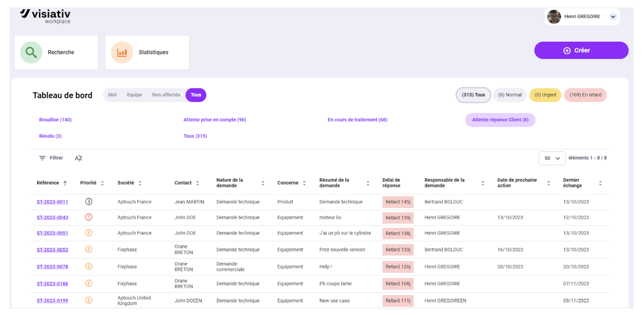
Task: Switch to the Equipe tab
Action: [134, 95]
